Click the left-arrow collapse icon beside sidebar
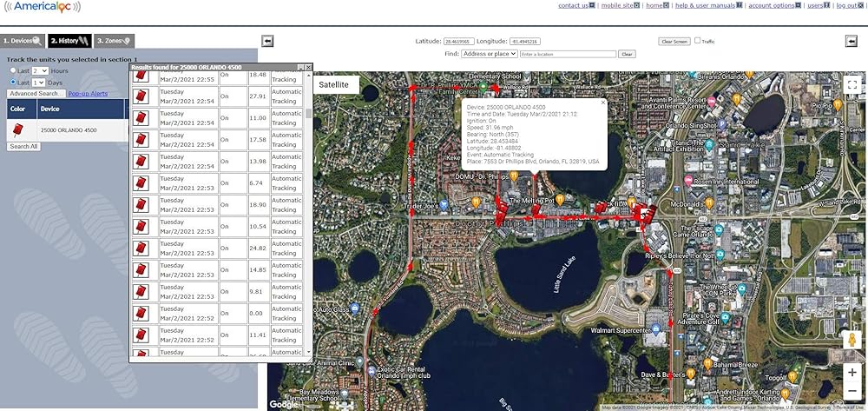The height and width of the screenshot is (411, 868). click(x=268, y=41)
